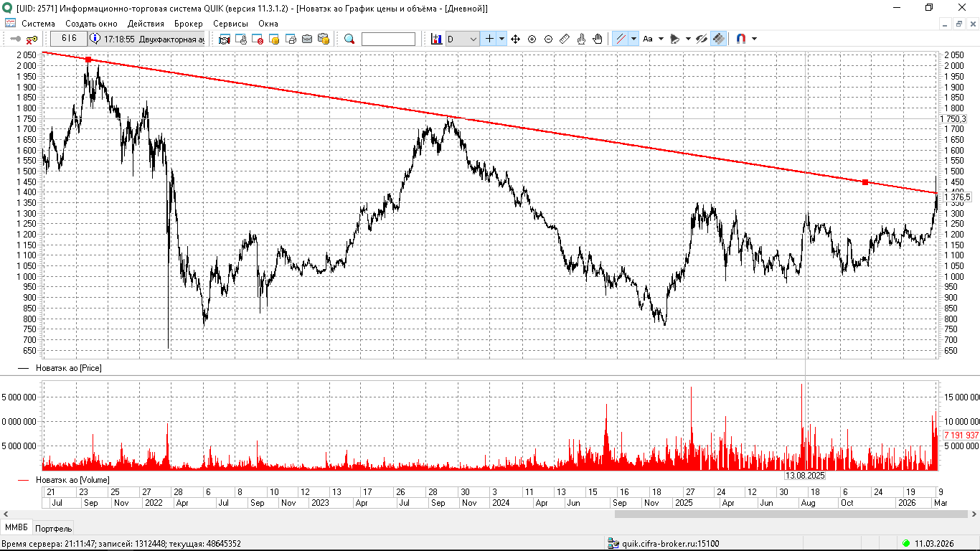980x551 pixels.
Task: Click the green connection indicator in status bar
Action: (x=906, y=544)
